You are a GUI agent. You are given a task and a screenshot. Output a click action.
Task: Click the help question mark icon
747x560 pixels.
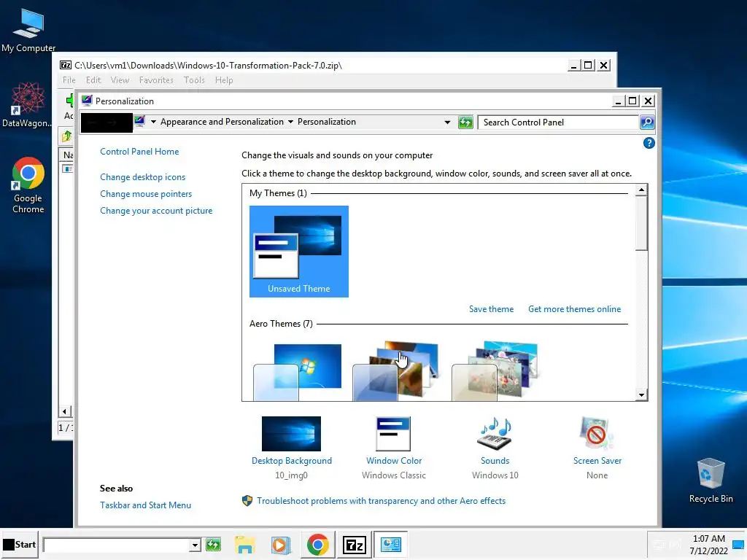coord(649,143)
